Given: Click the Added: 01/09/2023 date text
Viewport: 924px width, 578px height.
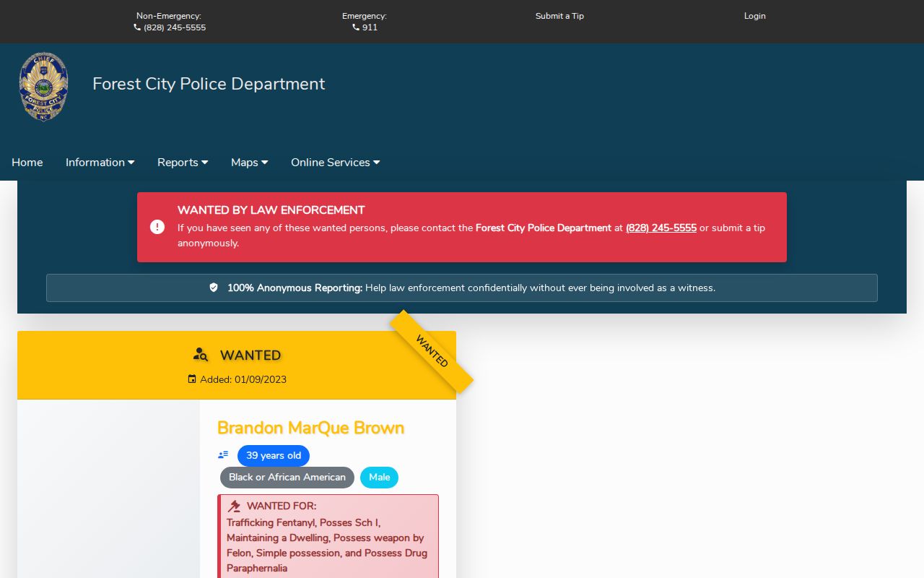Looking at the screenshot, I should click(x=243, y=379).
